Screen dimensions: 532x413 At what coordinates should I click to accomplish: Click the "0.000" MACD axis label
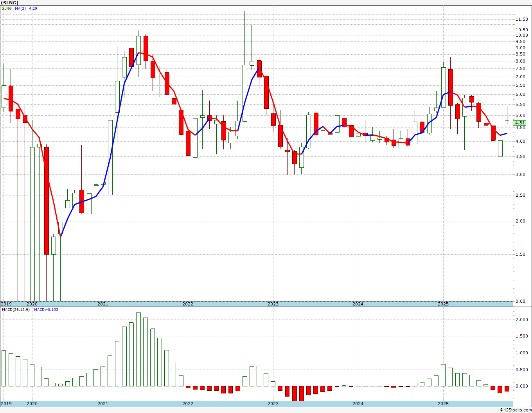(x=522, y=386)
